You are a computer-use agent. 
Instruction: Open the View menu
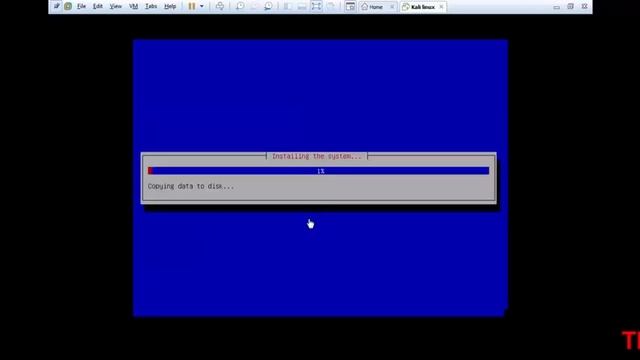point(116,6)
